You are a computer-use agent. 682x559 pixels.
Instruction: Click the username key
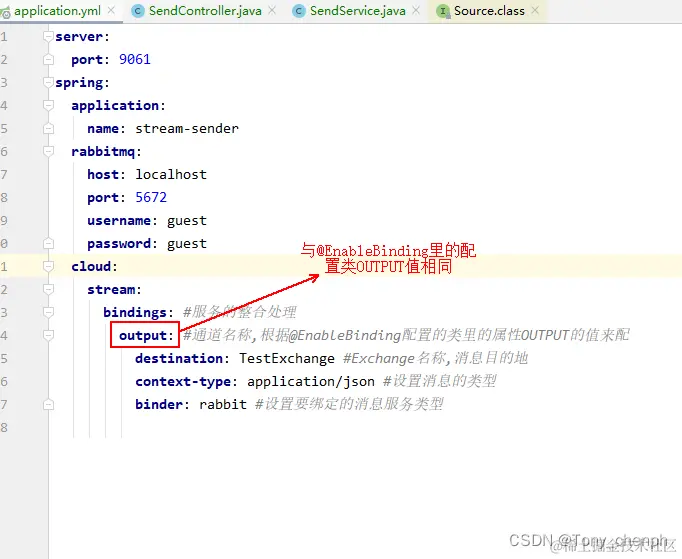pyautogui.click(x=119, y=221)
